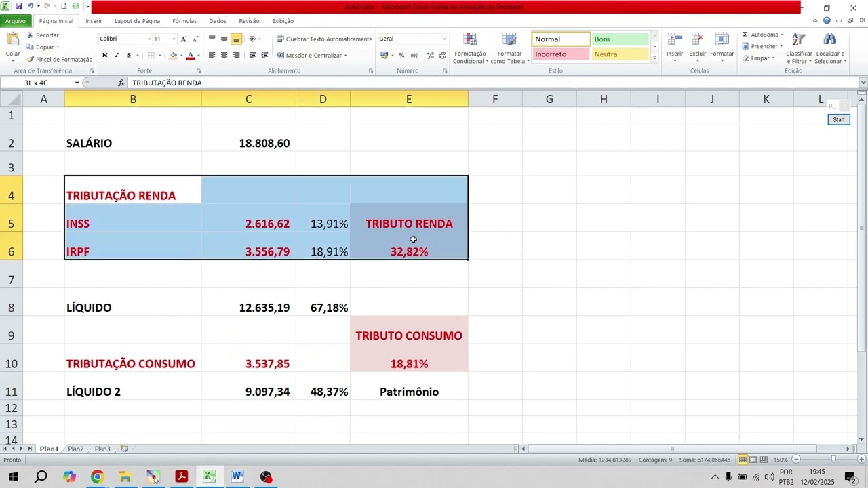Open the Geral number format dropdown
Viewport: 868px width, 488px height.
[x=444, y=39]
